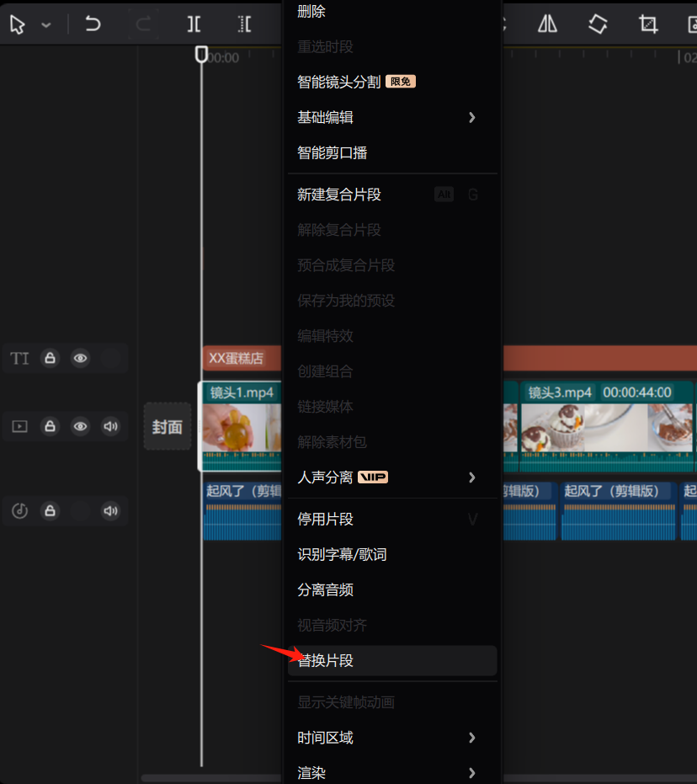Select the crop tool icon
Screen dimensions: 697x784
pyautogui.click(x=648, y=24)
